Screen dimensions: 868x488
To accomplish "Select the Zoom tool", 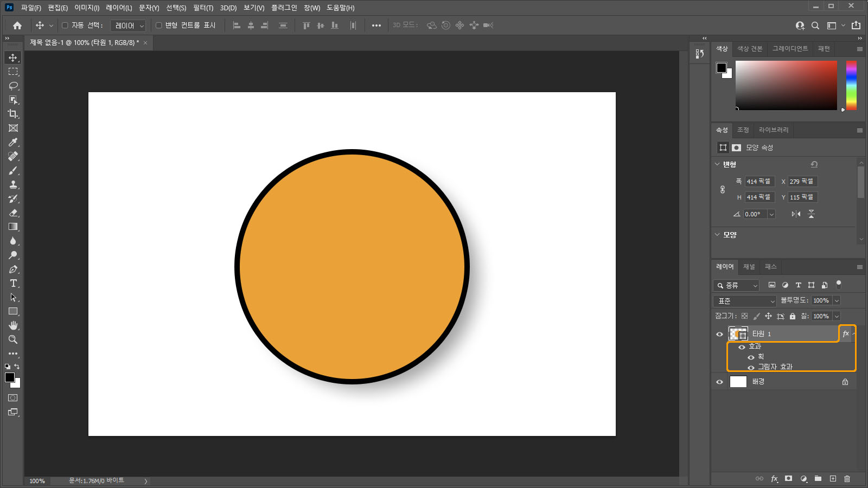I will (13, 339).
